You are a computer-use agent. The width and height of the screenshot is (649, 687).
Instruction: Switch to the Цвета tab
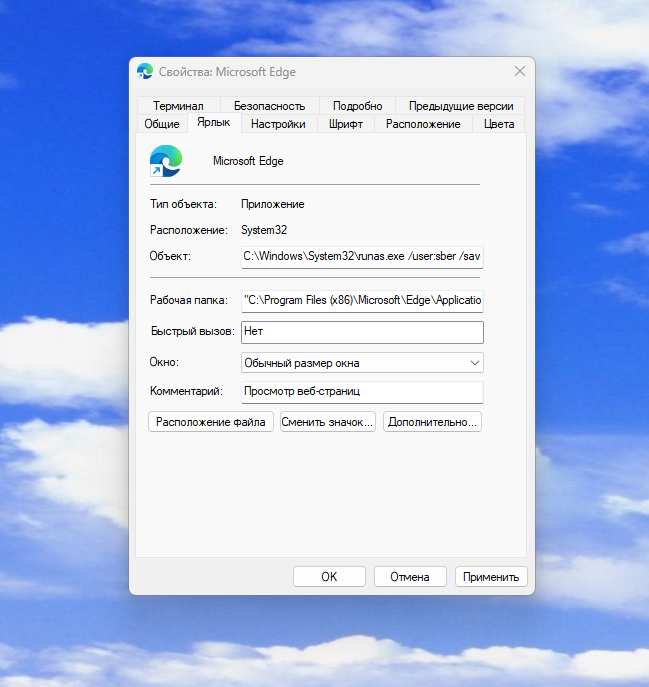pyautogui.click(x=499, y=124)
